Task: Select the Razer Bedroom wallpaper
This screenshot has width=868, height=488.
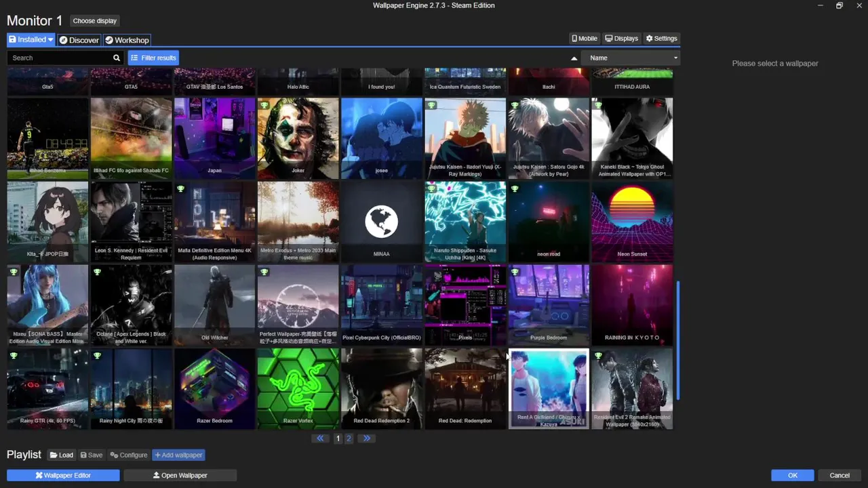Action: [214, 388]
